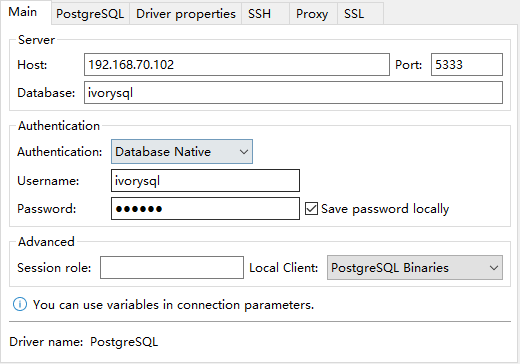Click the Driver name PostgreSQL label
The image size is (520, 364).
[x=84, y=342]
